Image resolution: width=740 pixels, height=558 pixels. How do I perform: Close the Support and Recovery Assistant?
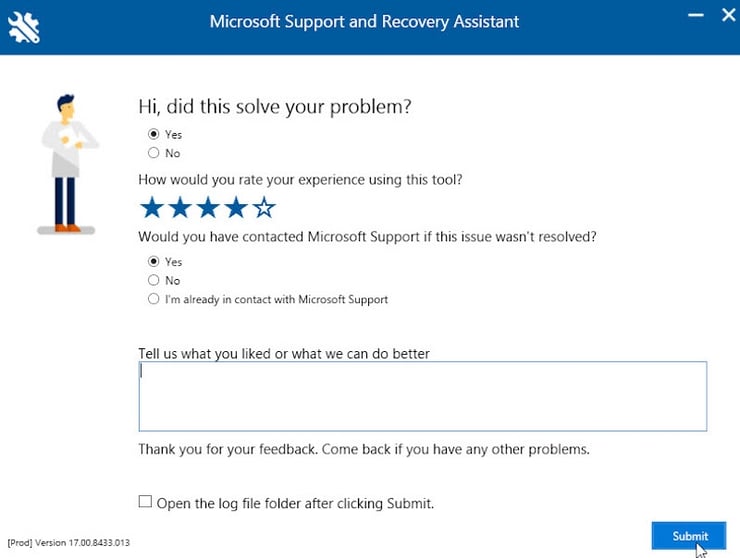pyautogui.click(x=727, y=16)
